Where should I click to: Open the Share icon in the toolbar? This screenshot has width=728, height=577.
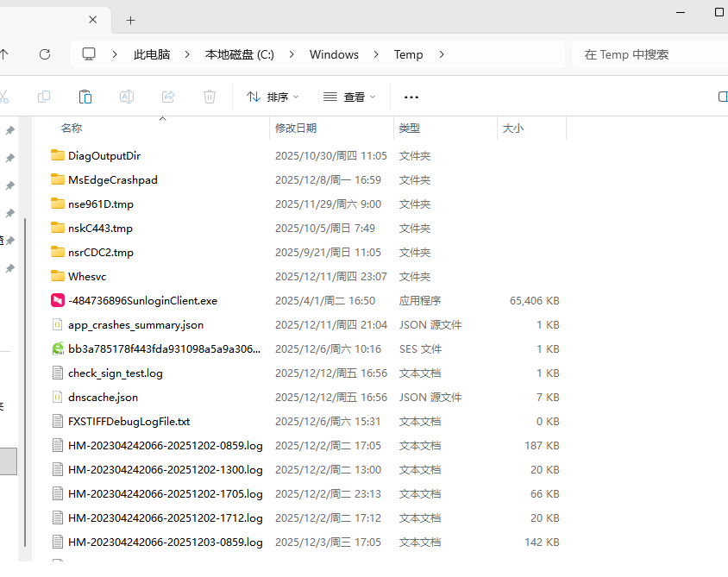pyautogui.click(x=168, y=96)
